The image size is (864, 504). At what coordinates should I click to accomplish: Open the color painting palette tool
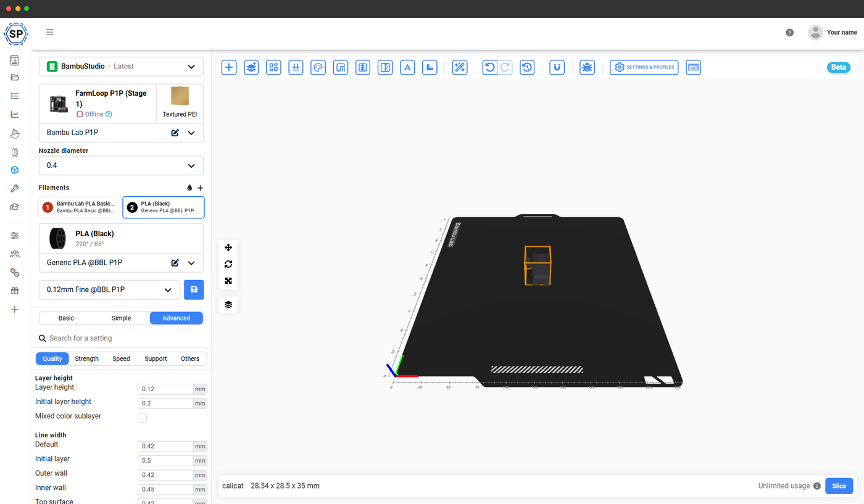tap(318, 67)
